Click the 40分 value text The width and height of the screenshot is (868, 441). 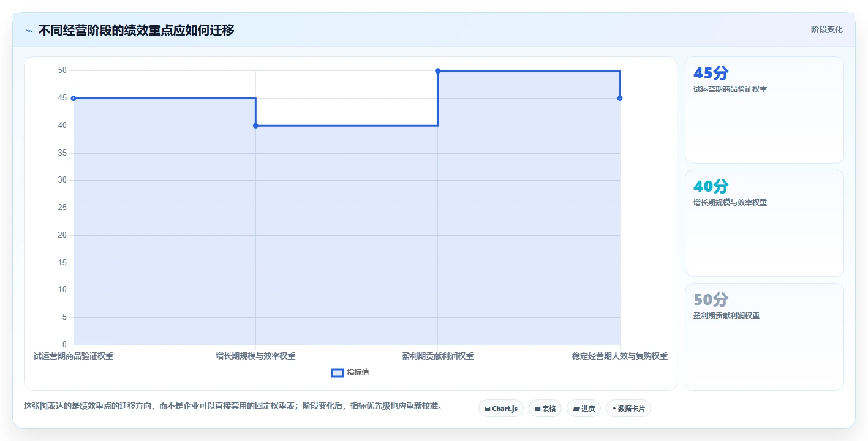point(711,186)
